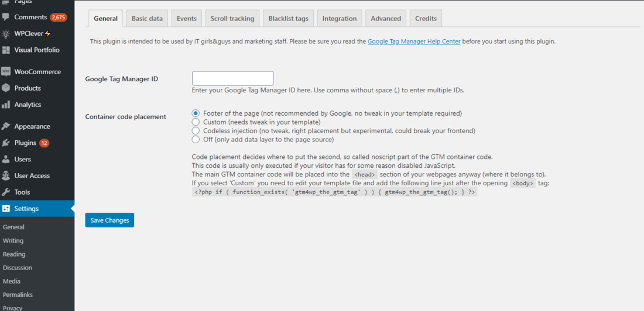Click the WooCommerce logo icon

(6, 71)
